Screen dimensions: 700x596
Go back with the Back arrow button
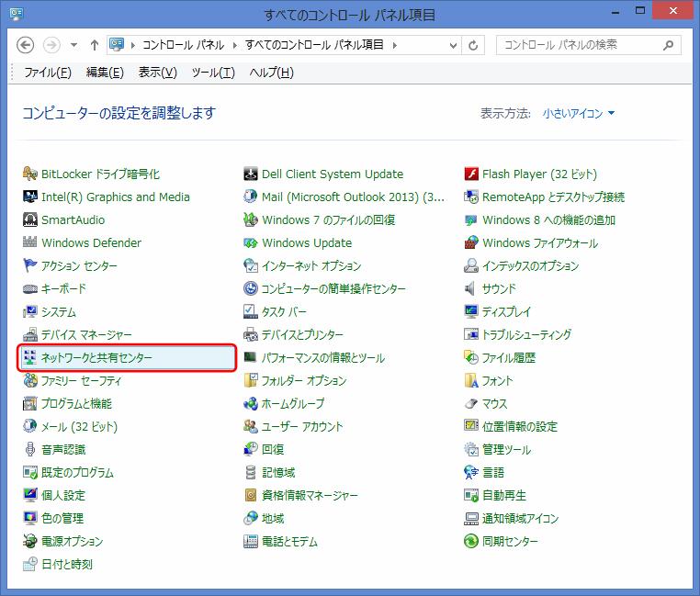click(26, 45)
